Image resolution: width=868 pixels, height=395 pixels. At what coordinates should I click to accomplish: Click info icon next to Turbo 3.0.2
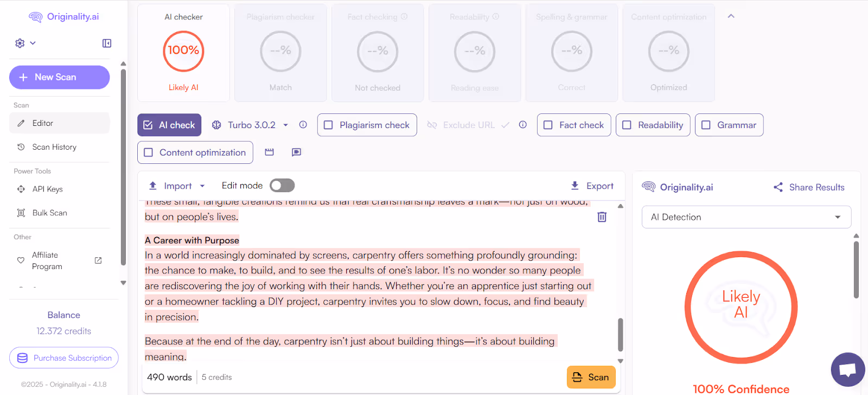point(303,125)
